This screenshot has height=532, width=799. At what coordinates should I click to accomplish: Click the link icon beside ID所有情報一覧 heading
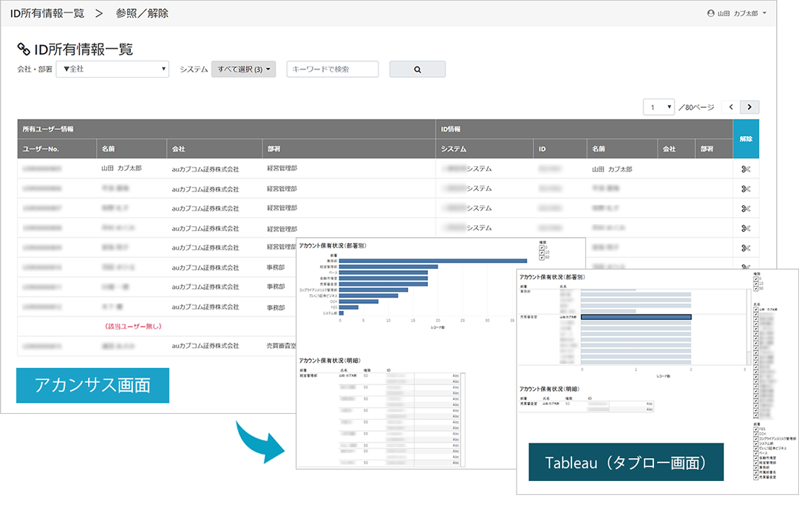(24, 50)
